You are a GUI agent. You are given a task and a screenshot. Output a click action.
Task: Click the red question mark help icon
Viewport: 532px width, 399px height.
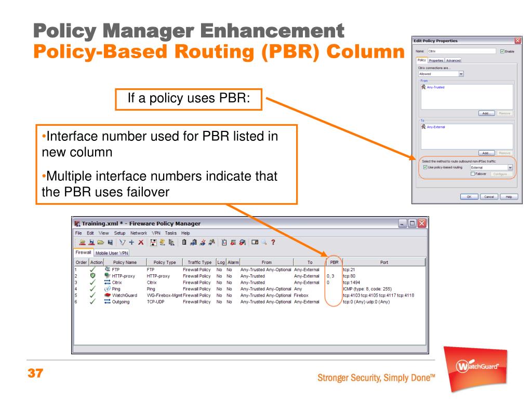tap(273, 242)
